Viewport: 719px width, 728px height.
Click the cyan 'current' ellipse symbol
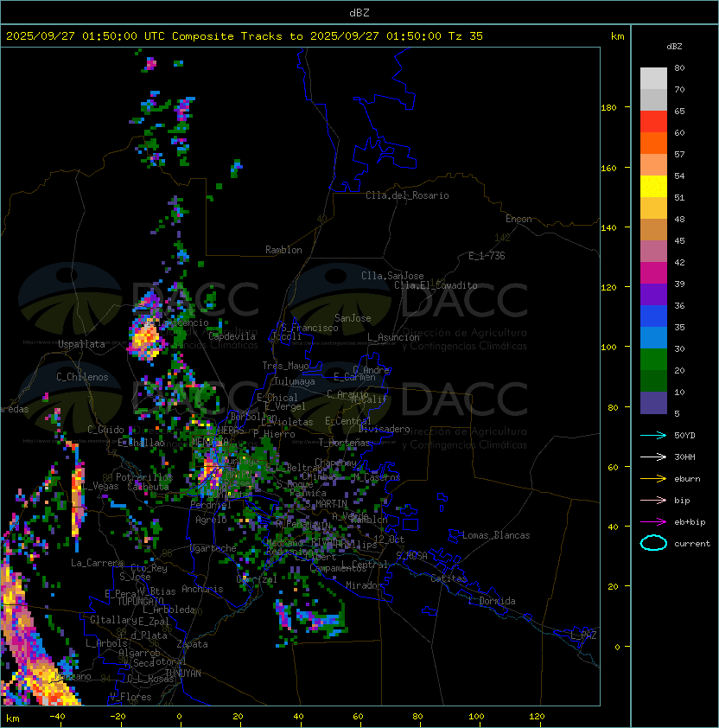coord(653,543)
